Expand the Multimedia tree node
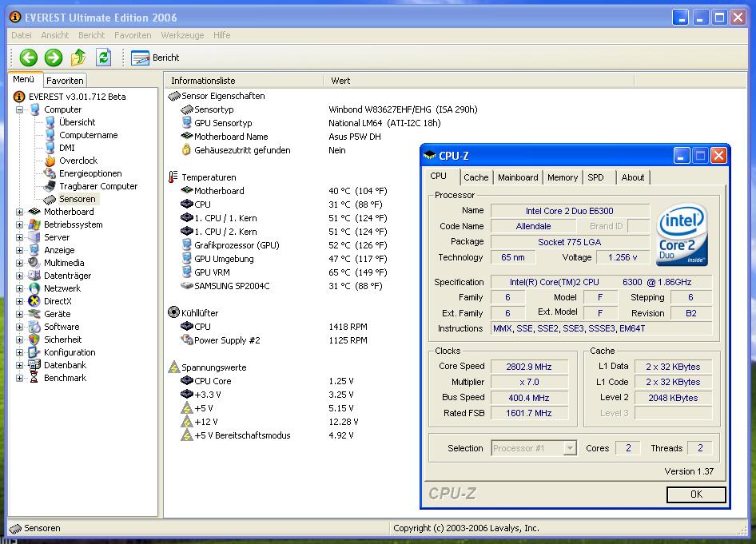The image size is (756, 544). click(20, 263)
